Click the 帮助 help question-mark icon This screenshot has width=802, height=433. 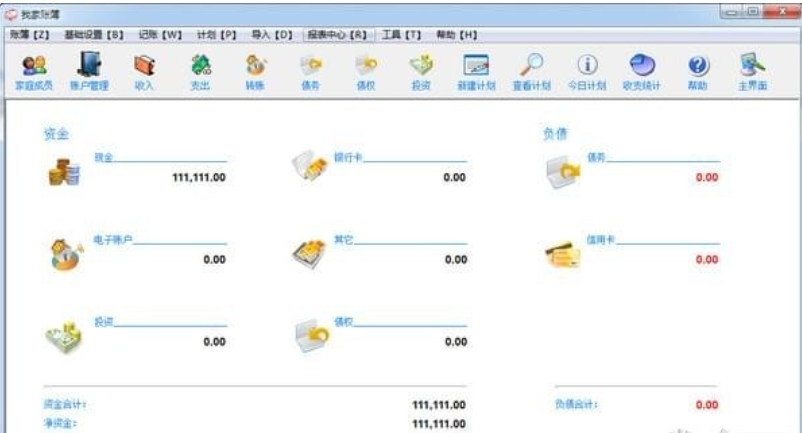697,72
